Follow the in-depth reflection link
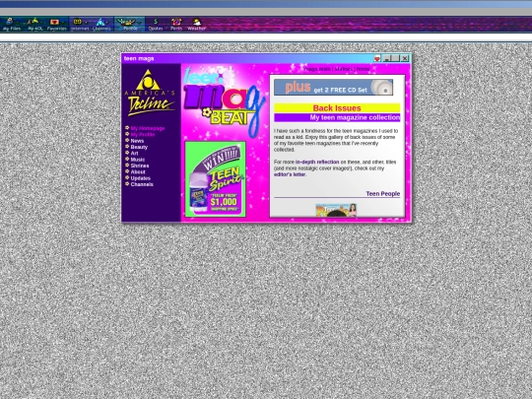The height and width of the screenshot is (399, 532). tap(317, 162)
